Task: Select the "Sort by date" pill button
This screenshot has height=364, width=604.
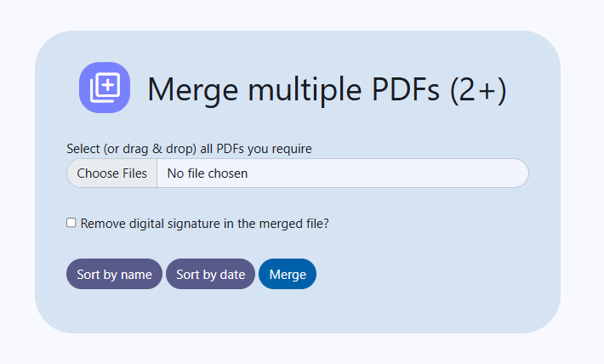Action: (x=210, y=274)
